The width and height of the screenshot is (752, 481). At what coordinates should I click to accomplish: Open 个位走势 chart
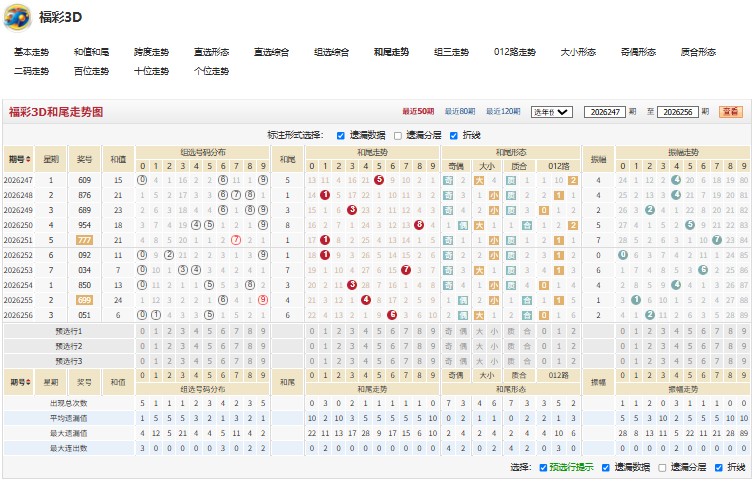click(212, 71)
